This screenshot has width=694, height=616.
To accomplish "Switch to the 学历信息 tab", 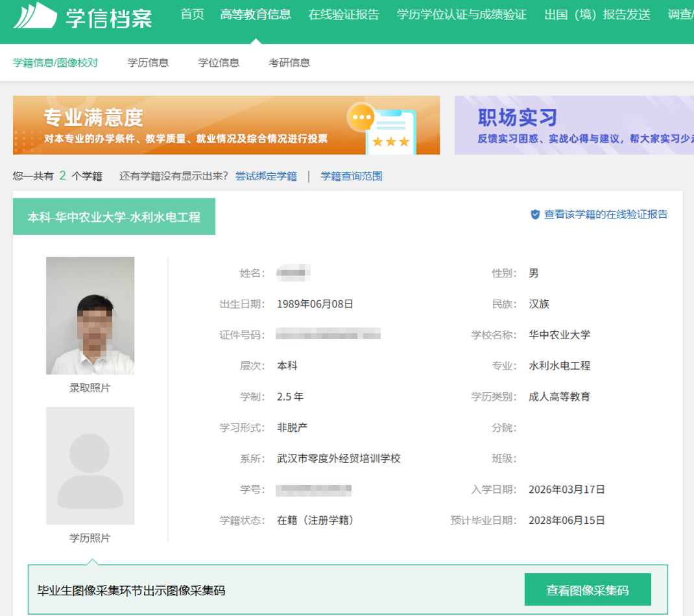I will pos(148,63).
